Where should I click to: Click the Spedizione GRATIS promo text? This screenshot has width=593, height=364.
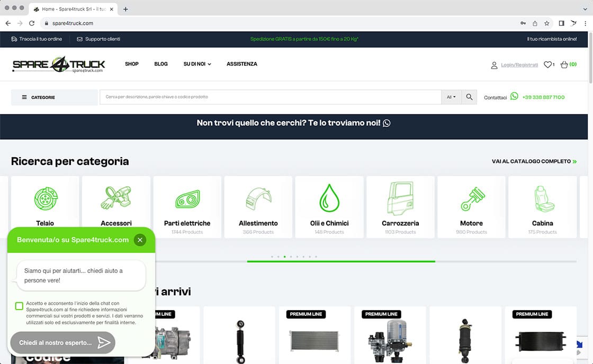tap(304, 39)
